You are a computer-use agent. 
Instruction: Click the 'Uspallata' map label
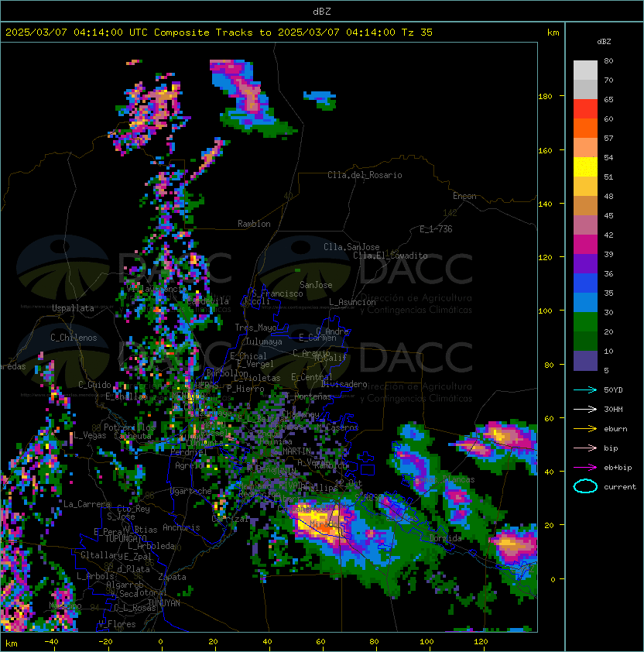(x=73, y=308)
